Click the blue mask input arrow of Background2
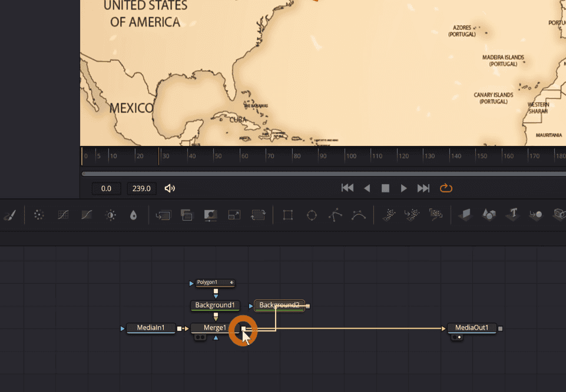This screenshot has width=566, height=392. pyautogui.click(x=251, y=306)
